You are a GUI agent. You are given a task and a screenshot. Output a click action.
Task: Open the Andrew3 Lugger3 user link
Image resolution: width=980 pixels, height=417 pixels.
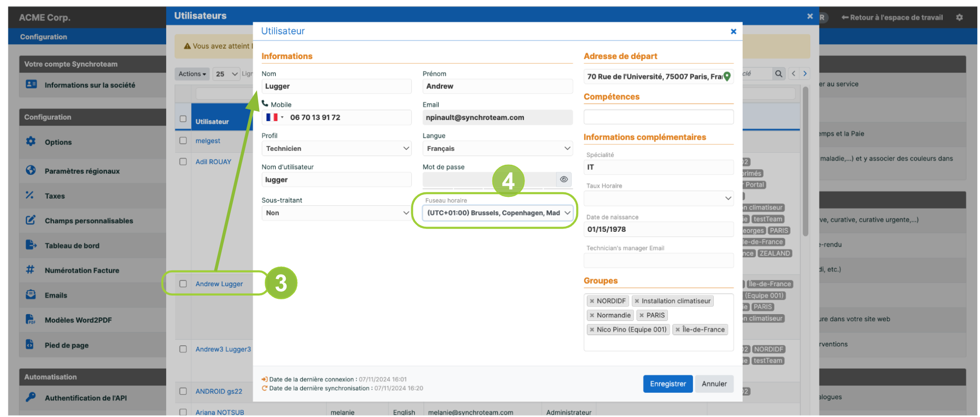pyautogui.click(x=223, y=349)
